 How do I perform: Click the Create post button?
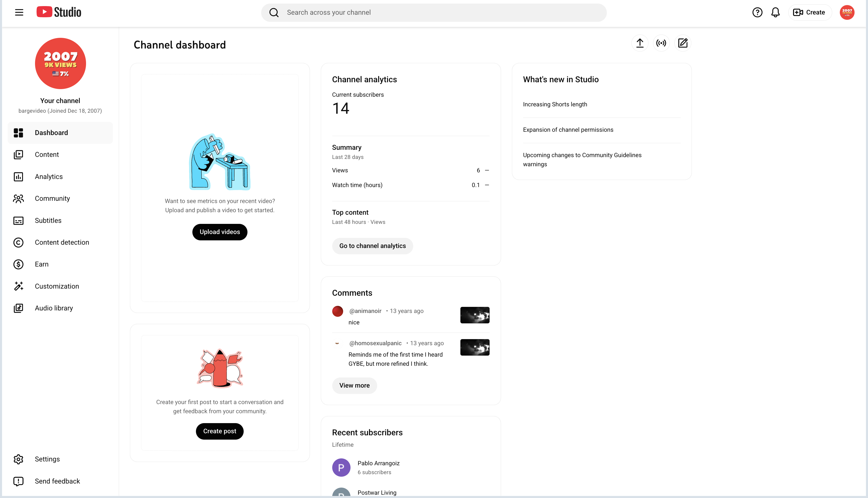tap(220, 431)
